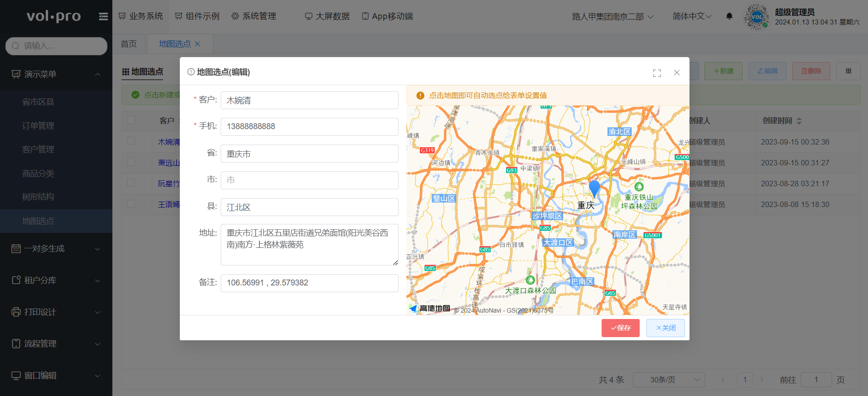Switch to the 首页 tab
Image resolution: width=868 pixels, height=396 pixels.
(129, 44)
